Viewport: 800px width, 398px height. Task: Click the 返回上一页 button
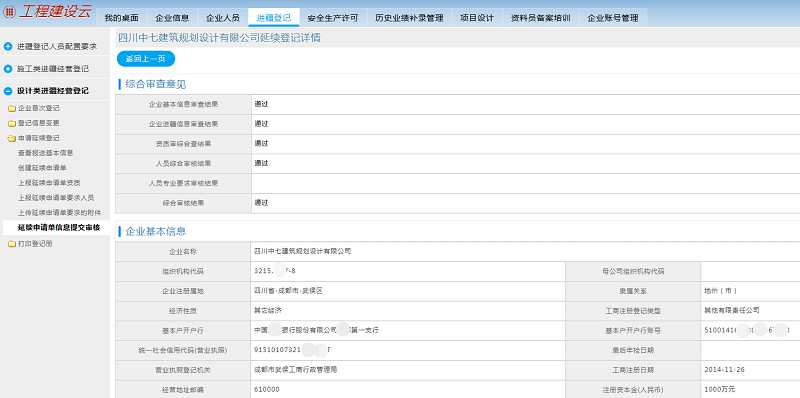146,59
